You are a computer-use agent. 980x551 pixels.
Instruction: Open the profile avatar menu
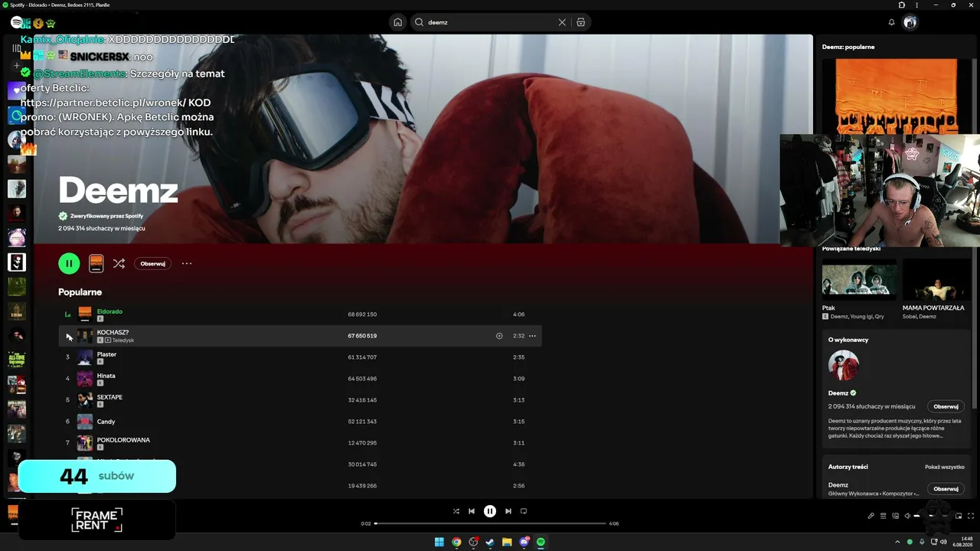coord(910,22)
